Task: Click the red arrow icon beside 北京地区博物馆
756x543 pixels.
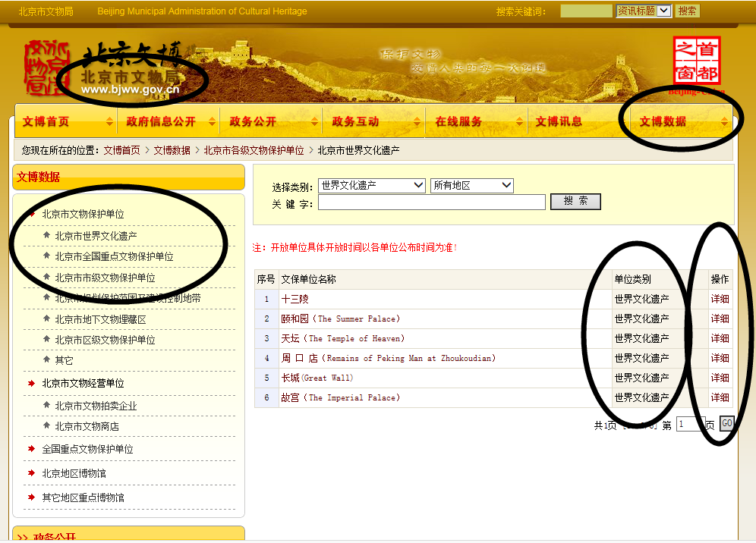Action: pyautogui.click(x=31, y=473)
